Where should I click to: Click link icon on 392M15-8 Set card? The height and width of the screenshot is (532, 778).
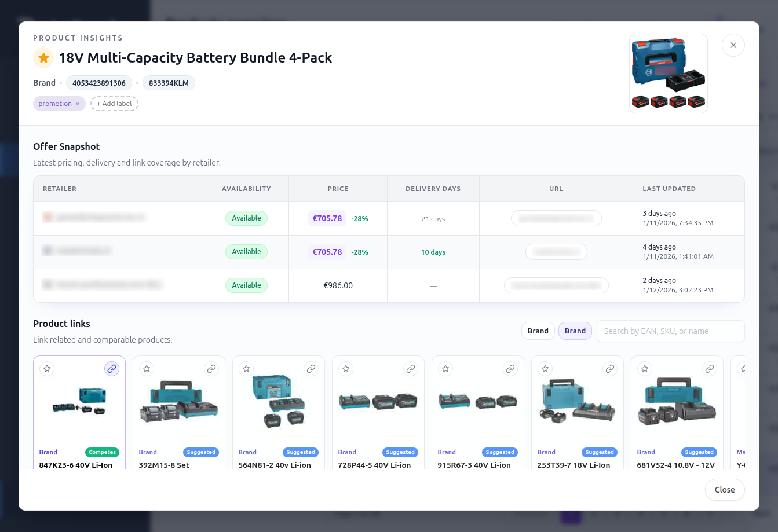click(x=211, y=369)
